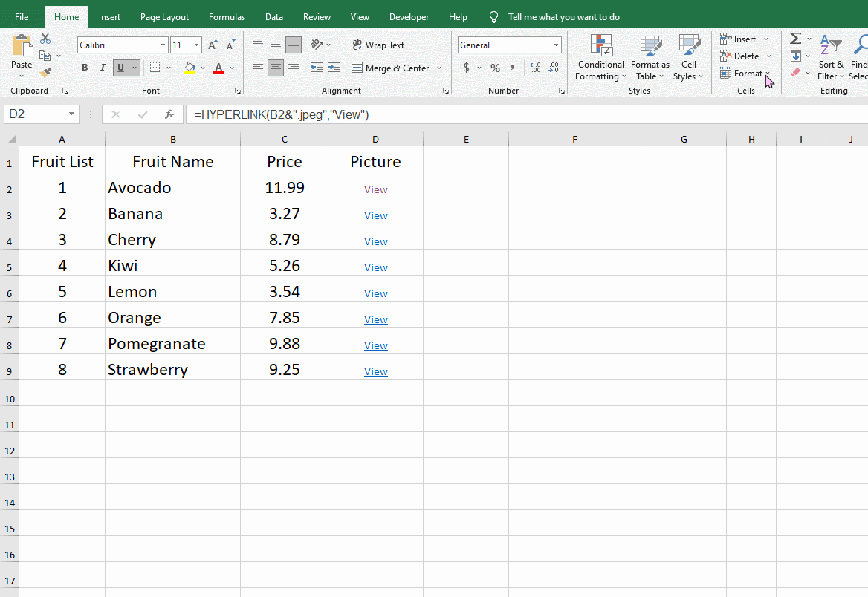Open the font size dropdown
Image resolution: width=868 pixels, height=597 pixels.
click(x=196, y=45)
